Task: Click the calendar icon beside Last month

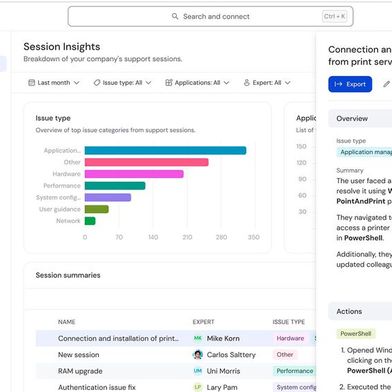Action: 31,83
